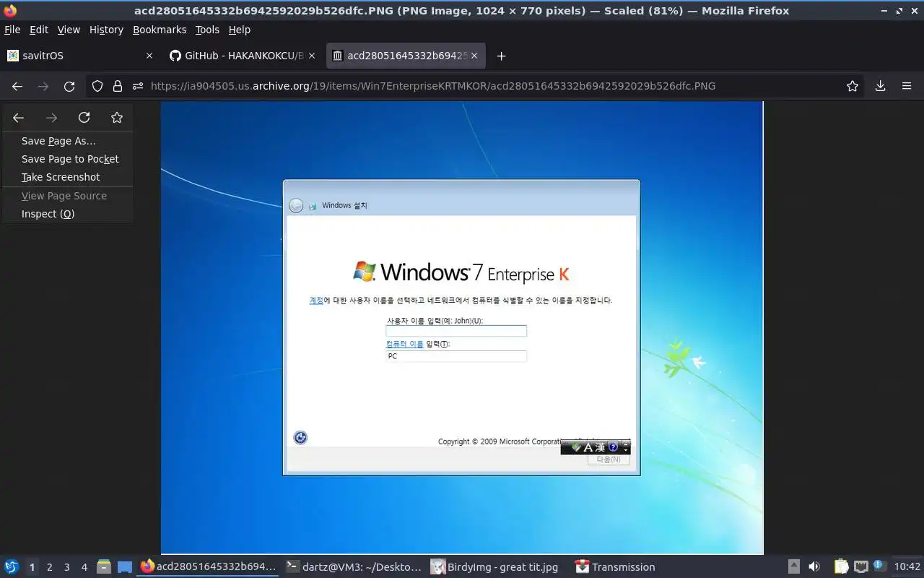The width and height of the screenshot is (924, 578).
Task: Select Take Screenshot from the context menu
Action: coord(68,177)
